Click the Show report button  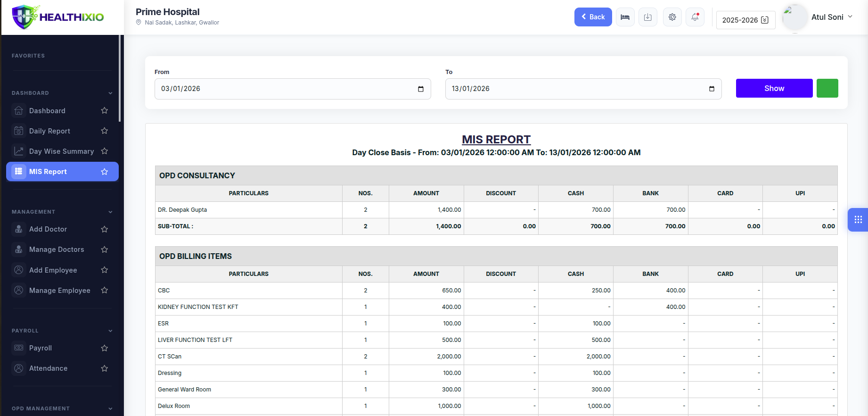(774, 88)
